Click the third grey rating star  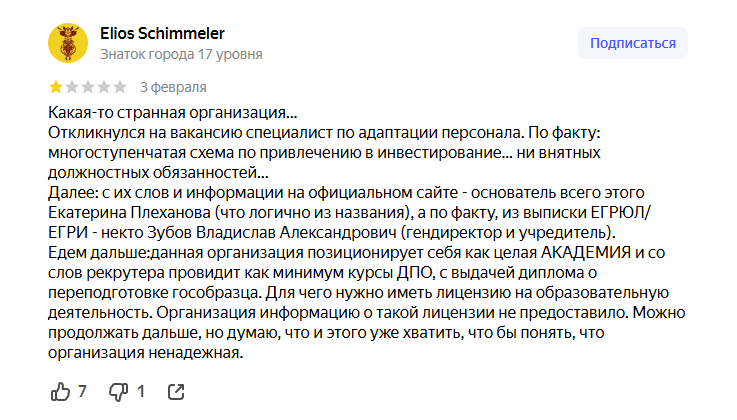tap(88, 87)
